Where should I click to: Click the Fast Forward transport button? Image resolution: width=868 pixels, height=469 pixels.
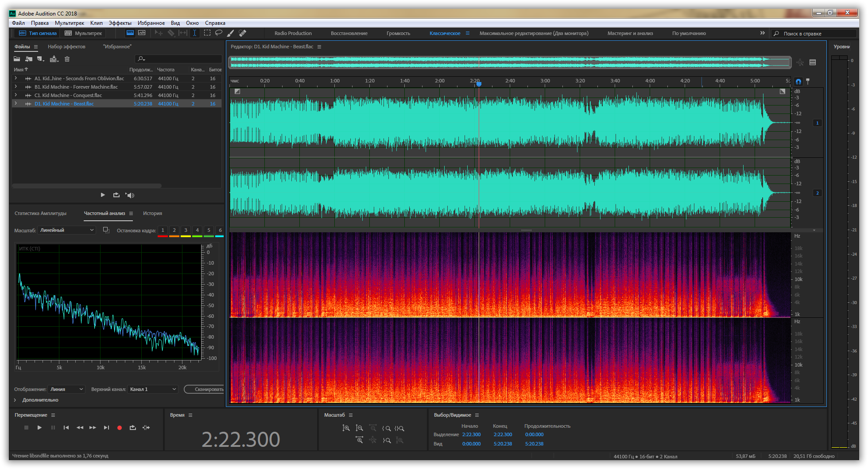[93, 428]
